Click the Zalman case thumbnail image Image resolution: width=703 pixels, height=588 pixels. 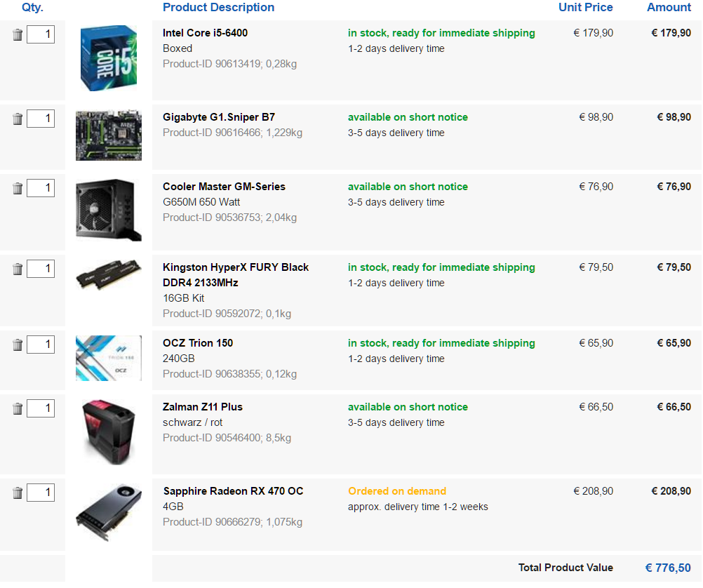tap(109, 432)
